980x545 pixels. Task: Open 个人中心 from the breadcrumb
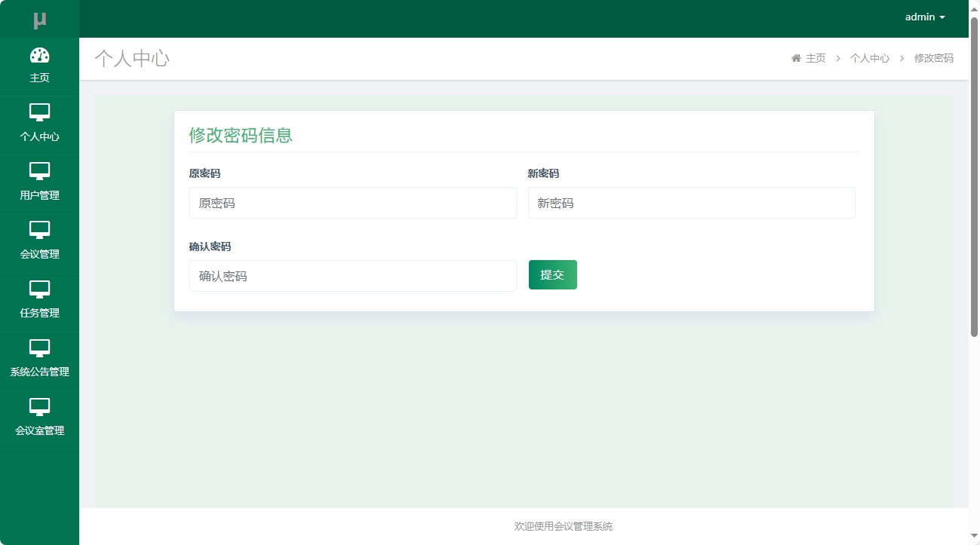click(x=869, y=57)
